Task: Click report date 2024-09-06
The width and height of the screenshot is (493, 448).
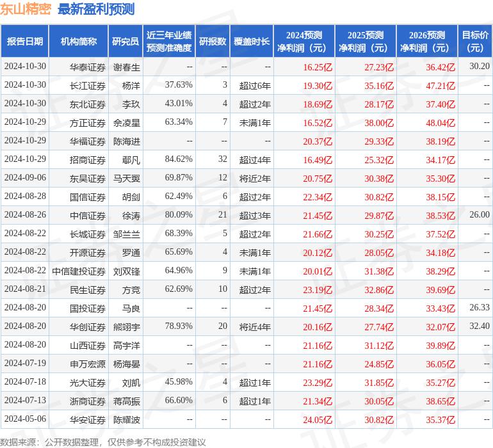Action: [25, 178]
